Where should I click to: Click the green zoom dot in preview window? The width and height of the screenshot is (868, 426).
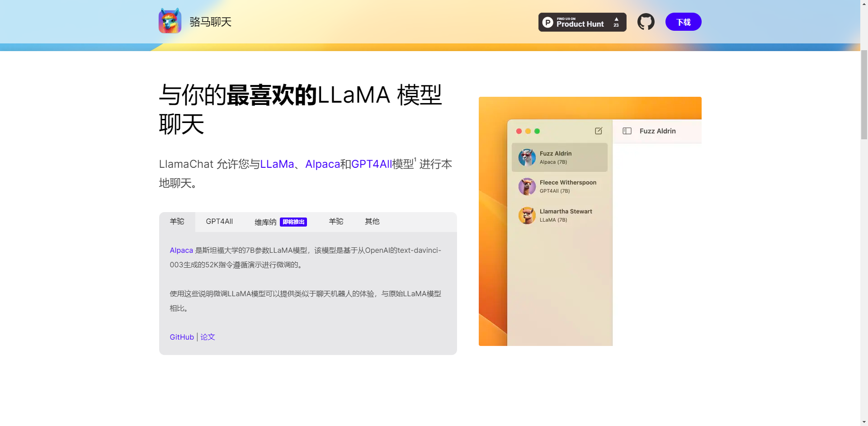pyautogui.click(x=537, y=131)
